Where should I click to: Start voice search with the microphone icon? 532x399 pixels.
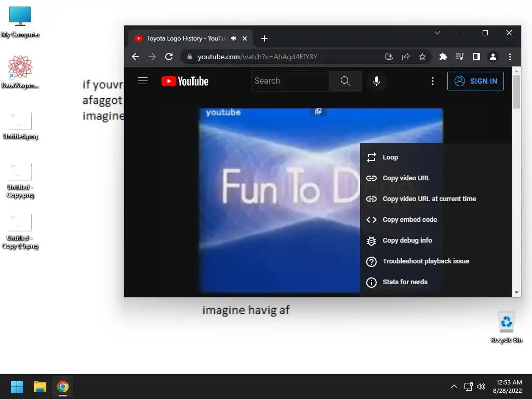[x=376, y=81]
